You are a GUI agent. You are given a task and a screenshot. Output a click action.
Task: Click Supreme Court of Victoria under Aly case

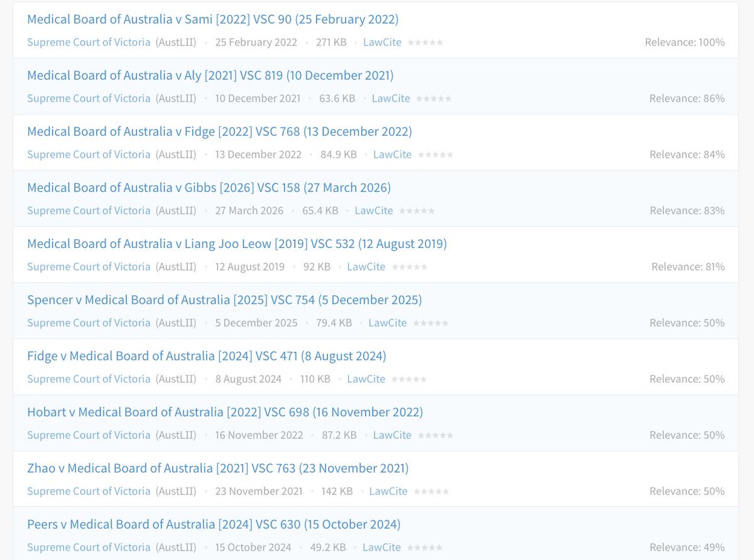click(x=89, y=98)
